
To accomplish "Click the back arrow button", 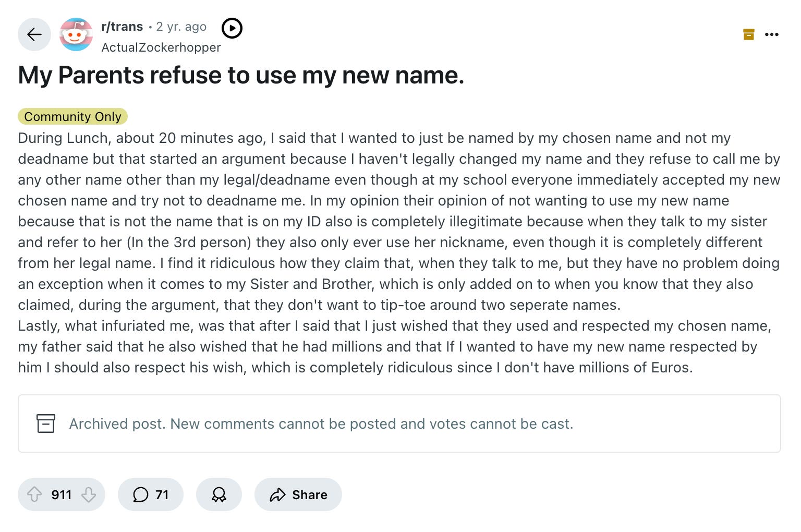I will click(x=34, y=34).
